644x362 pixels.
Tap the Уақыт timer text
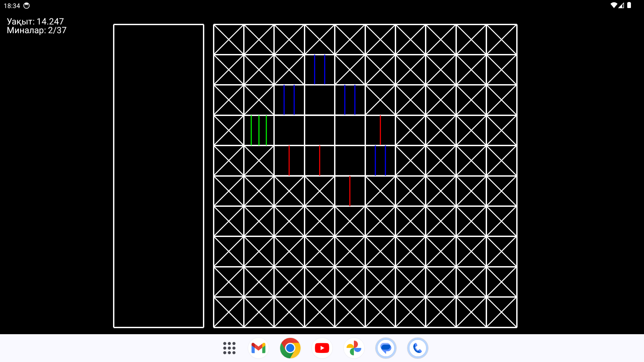[x=35, y=21]
